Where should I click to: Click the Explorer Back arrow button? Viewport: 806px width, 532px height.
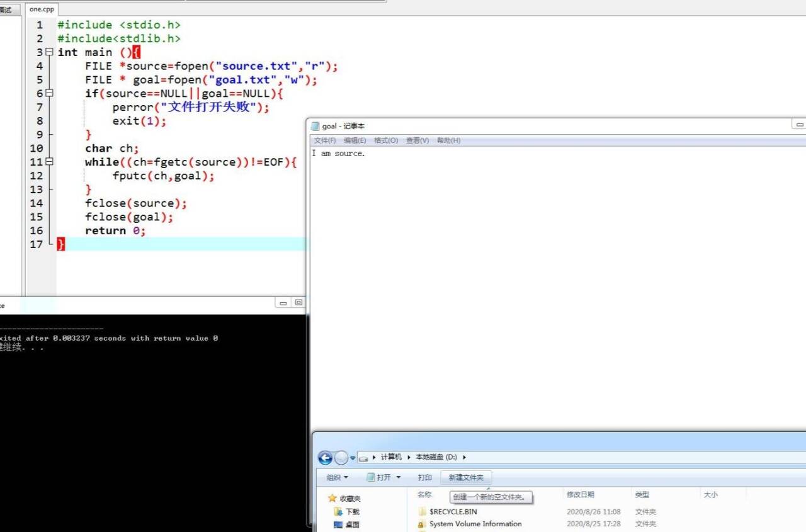(x=325, y=458)
